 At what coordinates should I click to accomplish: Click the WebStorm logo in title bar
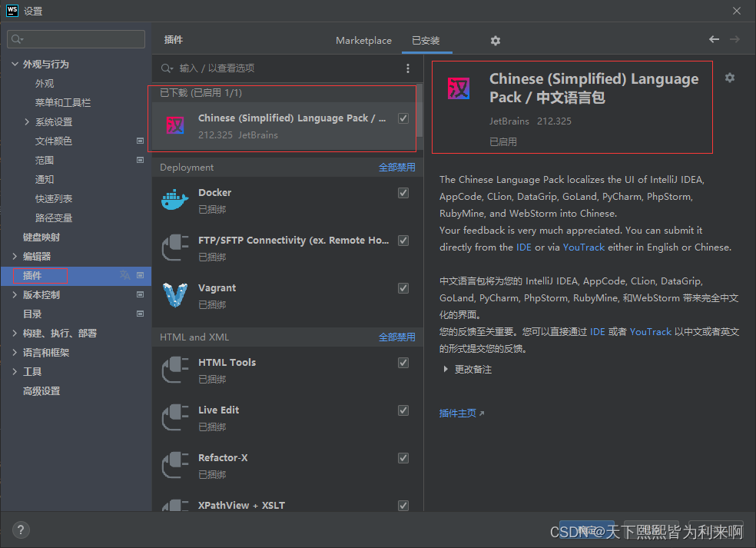click(12, 11)
